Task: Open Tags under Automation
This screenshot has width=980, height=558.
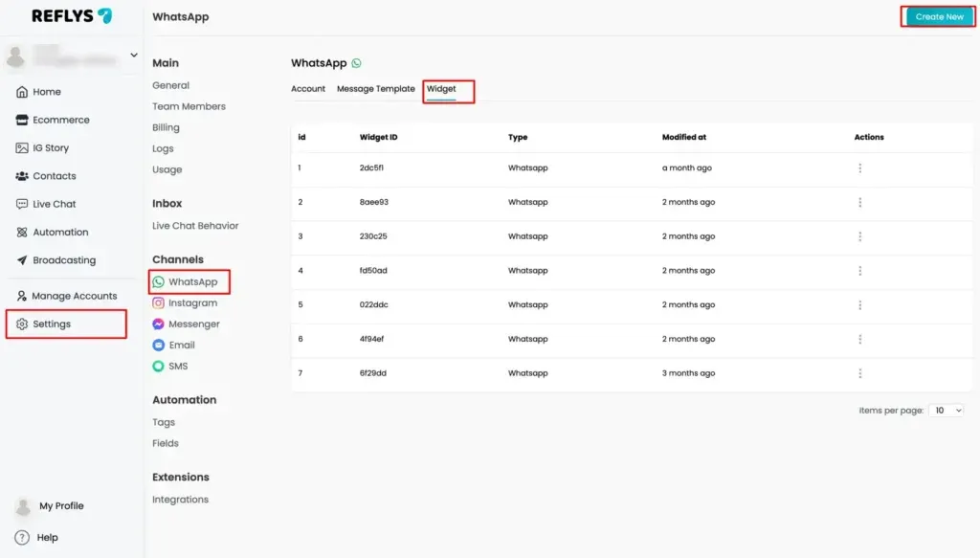Action: tap(163, 422)
